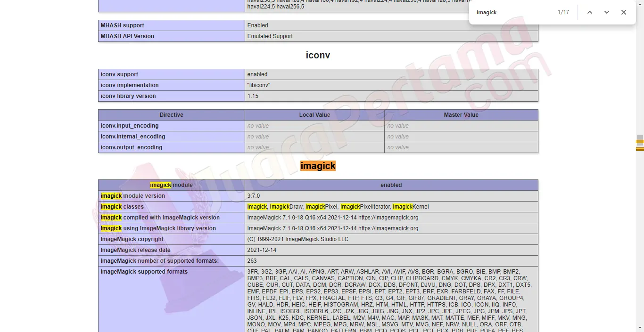Click the Master Value column header
Viewport: 644px width, 332px height.
(x=461, y=114)
